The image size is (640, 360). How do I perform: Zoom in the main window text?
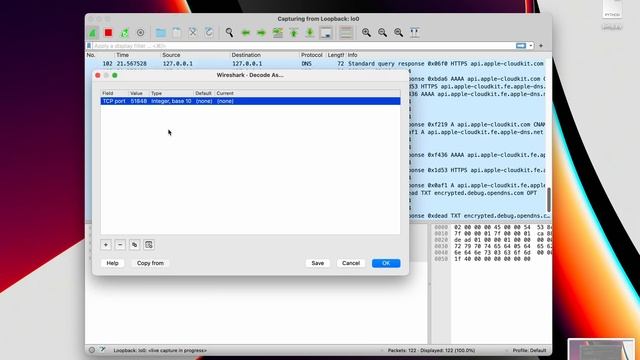tap(366, 33)
